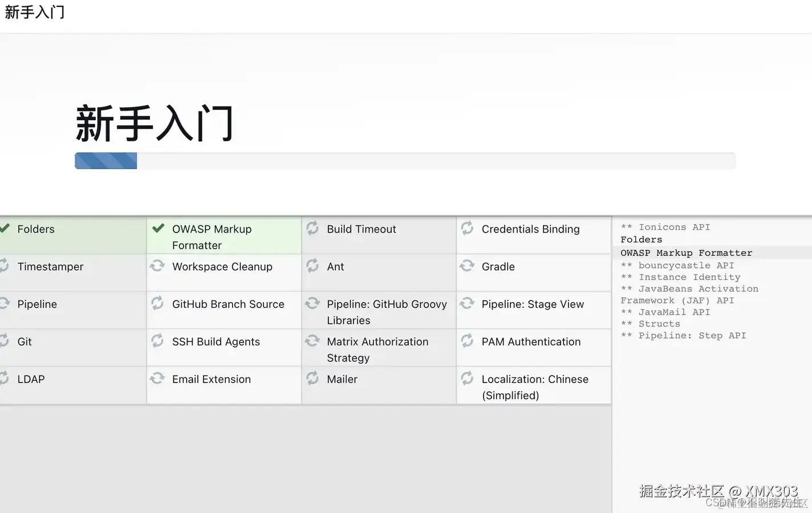Click the green checkmark beside Folders

coord(5,228)
